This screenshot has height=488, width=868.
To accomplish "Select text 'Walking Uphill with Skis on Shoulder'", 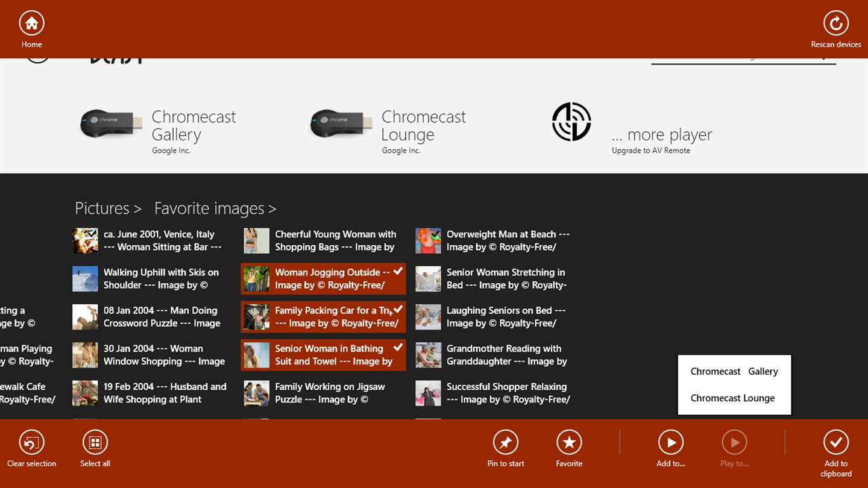I will click(161, 279).
